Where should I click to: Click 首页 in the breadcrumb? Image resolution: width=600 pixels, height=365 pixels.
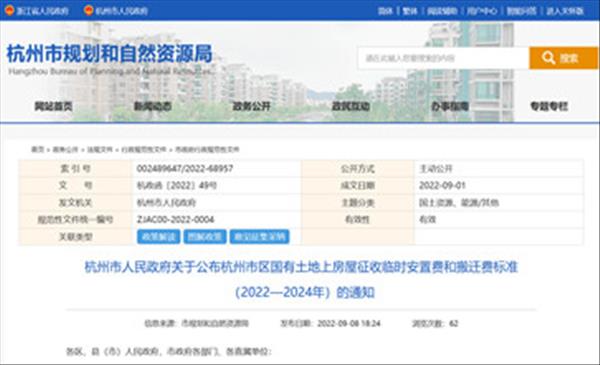point(38,149)
